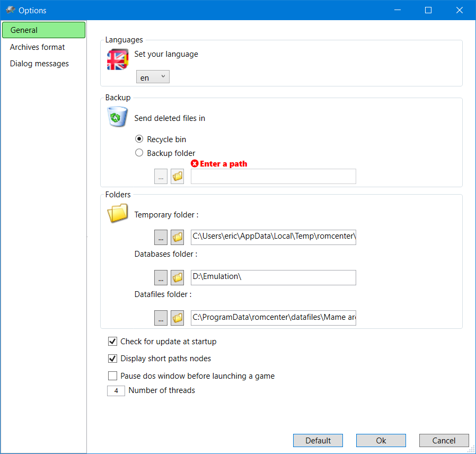Open the Dialog messages section

39,64
